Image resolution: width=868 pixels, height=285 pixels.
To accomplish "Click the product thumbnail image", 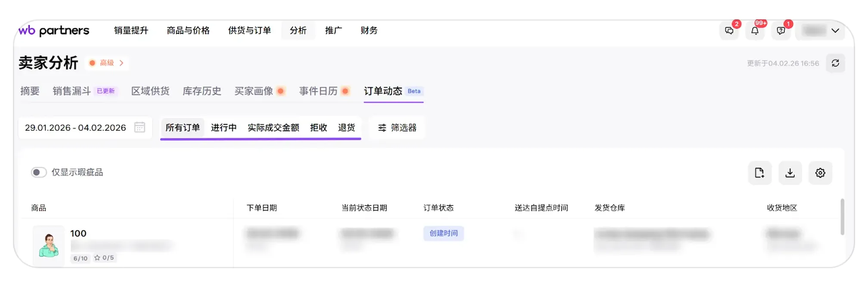I will click(49, 245).
